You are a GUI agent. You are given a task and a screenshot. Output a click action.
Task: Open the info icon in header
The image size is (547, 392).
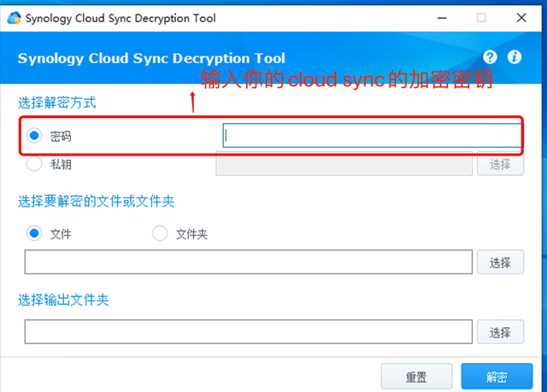(x=515, y=57)
